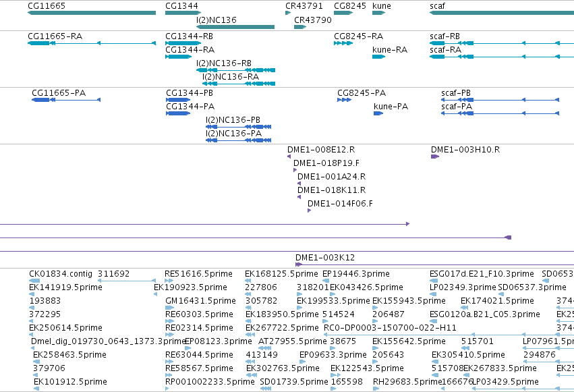This screenshot has height=392, width=574.
Task: Click the CG1344-RA transcript label
Action: click(190, 50)
